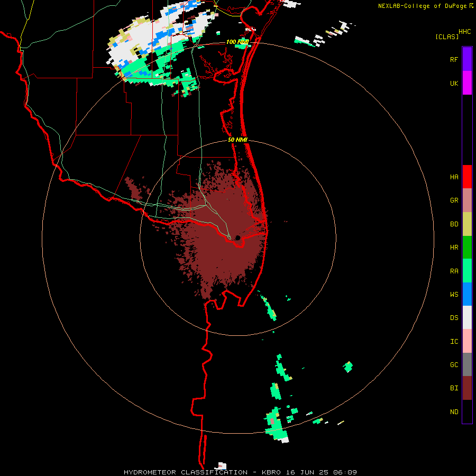Click the HR dark green legend swatch

[467, 248]
